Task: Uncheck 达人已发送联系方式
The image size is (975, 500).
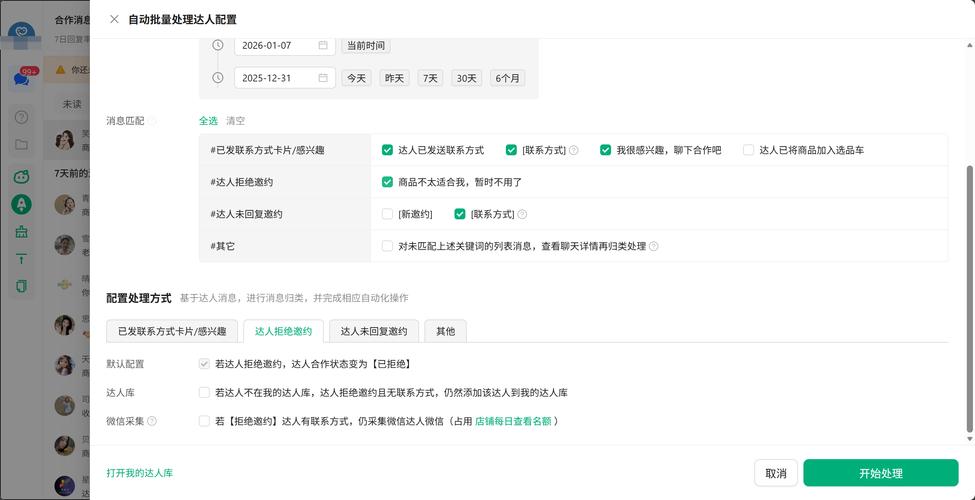Action: [387, 150]
